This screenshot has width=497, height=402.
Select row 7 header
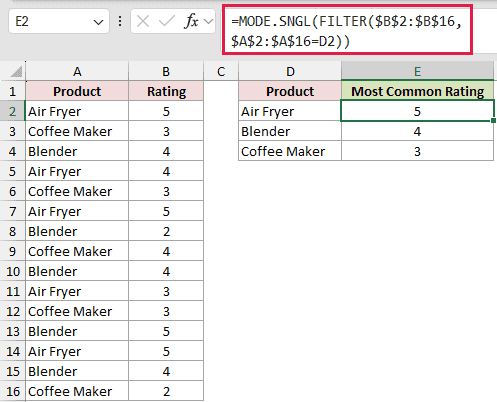click(13, 211)
